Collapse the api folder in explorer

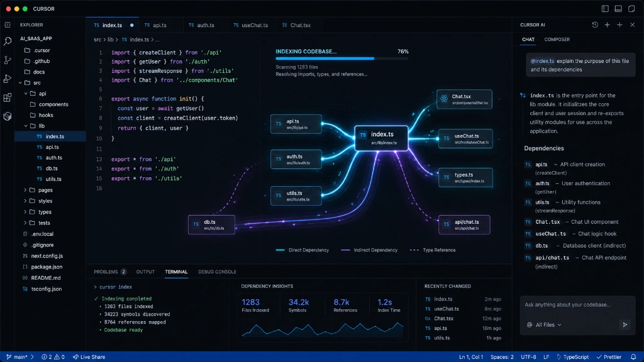tap(25, 94)
